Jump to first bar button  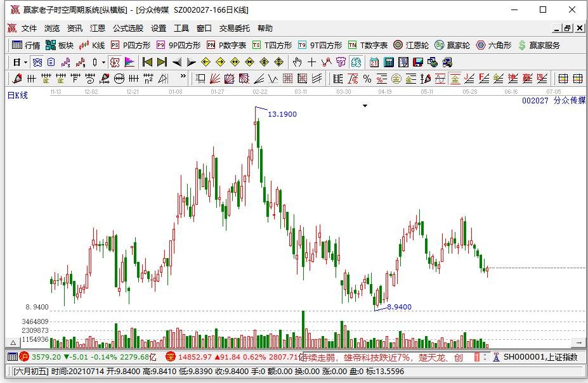tap(147, 62)
